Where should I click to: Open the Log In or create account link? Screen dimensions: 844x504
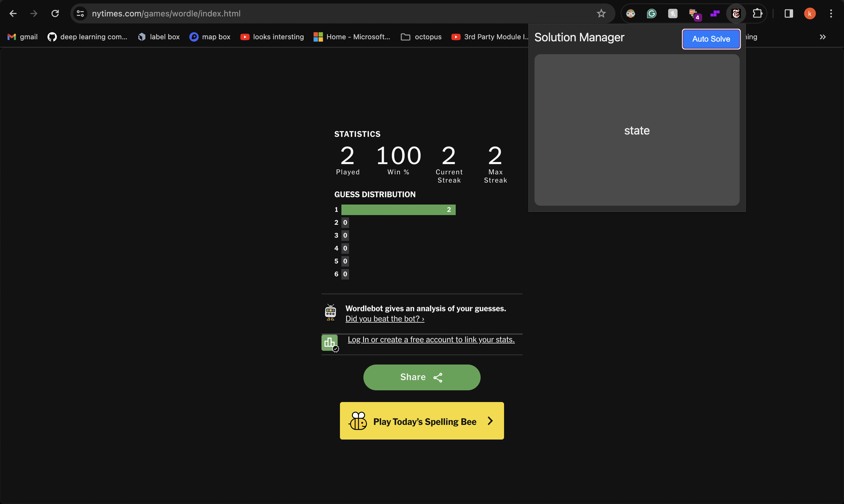pyautogui.click(x=431, y=340)
